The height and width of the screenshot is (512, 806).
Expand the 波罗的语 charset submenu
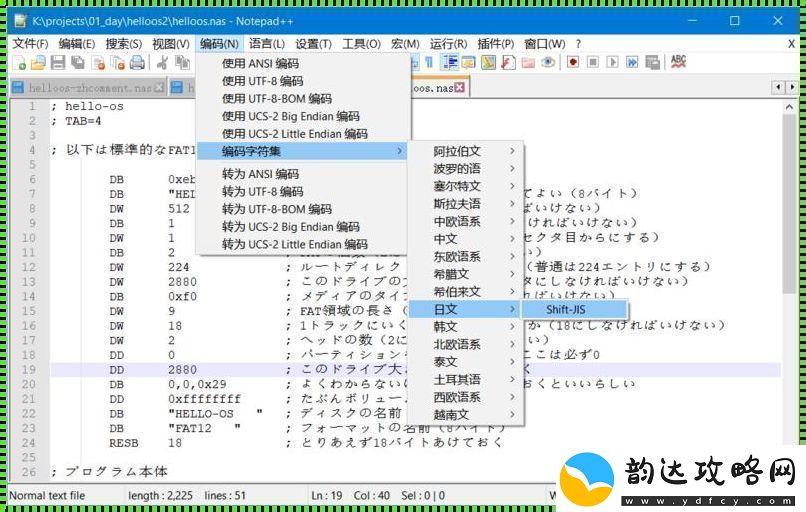[x=466, y=169]
